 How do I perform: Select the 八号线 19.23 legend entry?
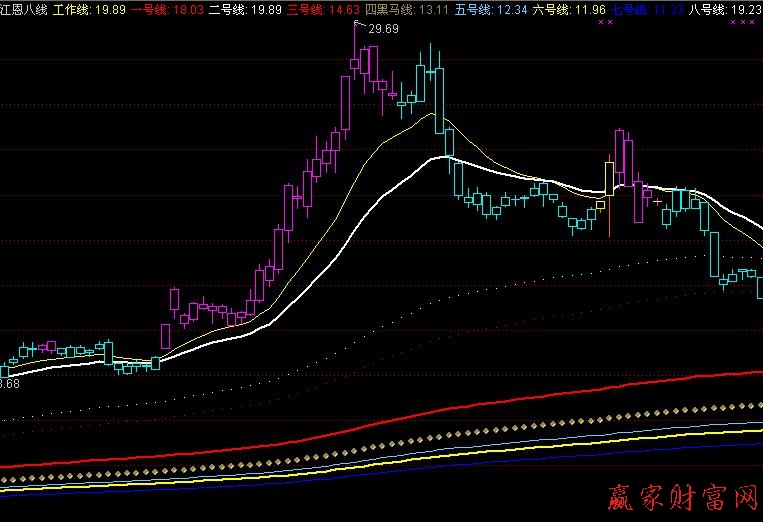click(x=726, y=9)
